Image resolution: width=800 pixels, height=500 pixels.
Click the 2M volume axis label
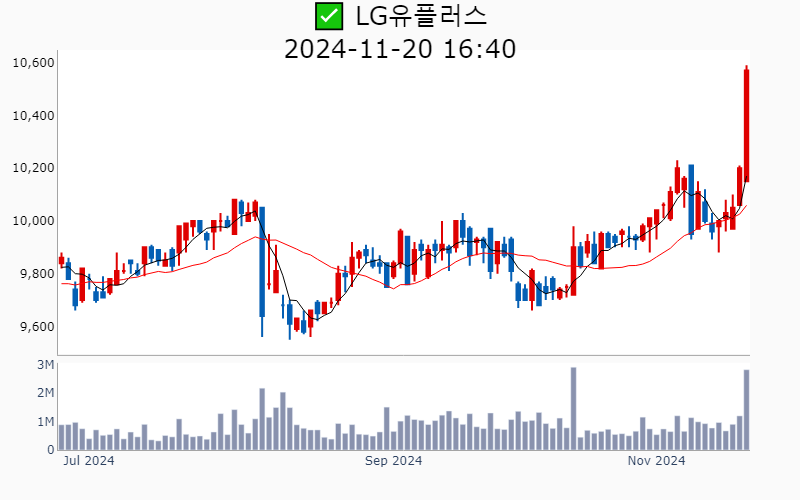45,393
